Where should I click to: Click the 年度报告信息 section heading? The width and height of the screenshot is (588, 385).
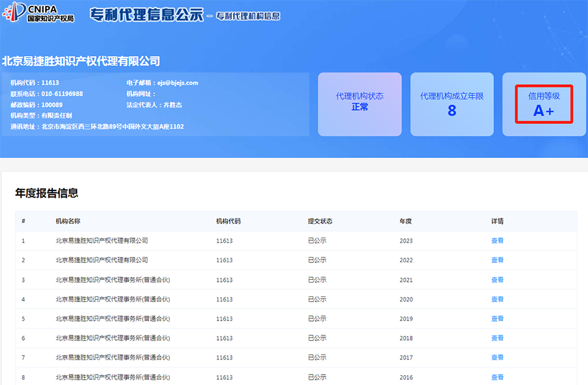tap(46, 193)
